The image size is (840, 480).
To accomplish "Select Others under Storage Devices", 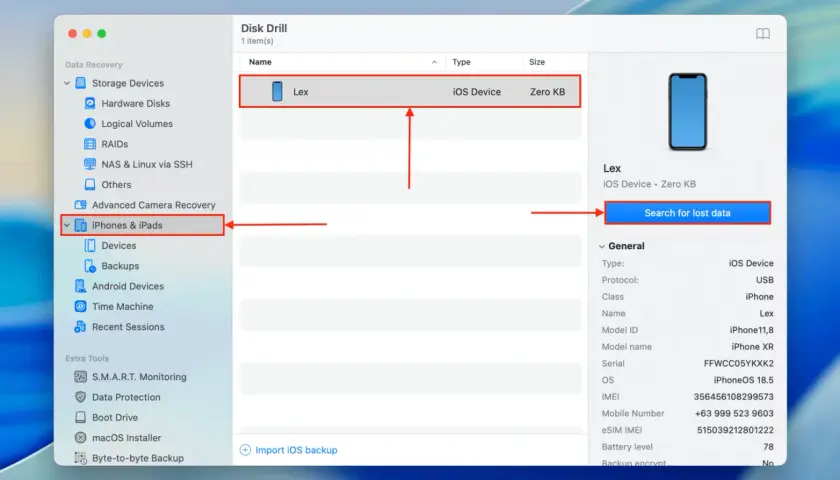I will 116,185.
